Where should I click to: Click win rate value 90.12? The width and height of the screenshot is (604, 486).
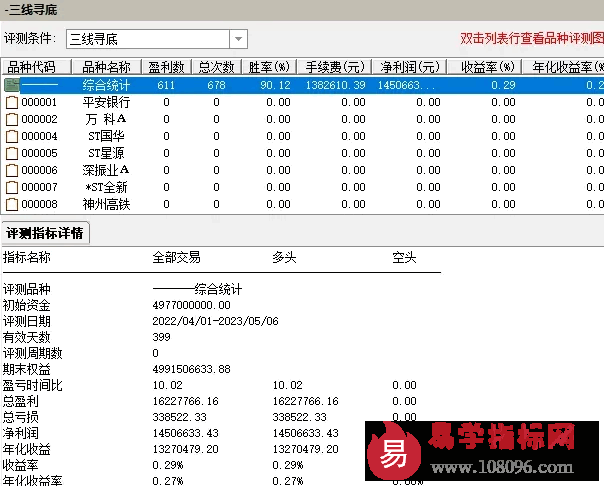(275, 85)
